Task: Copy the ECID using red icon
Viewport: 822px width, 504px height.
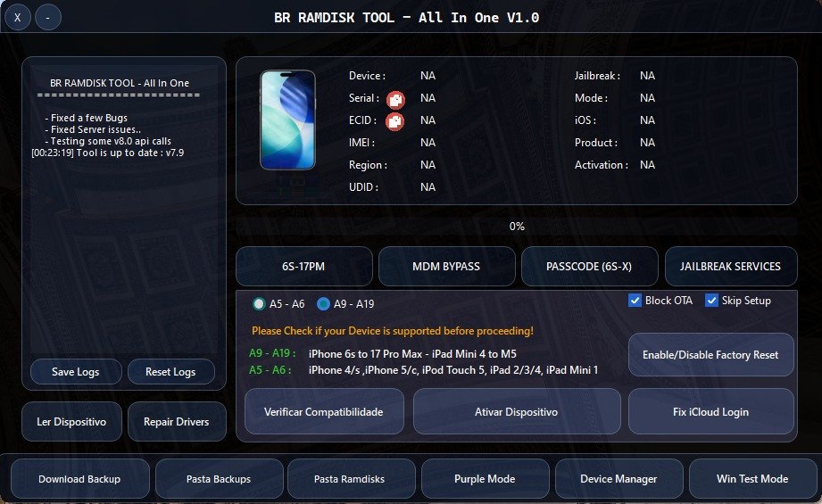Action: point(394,121)
